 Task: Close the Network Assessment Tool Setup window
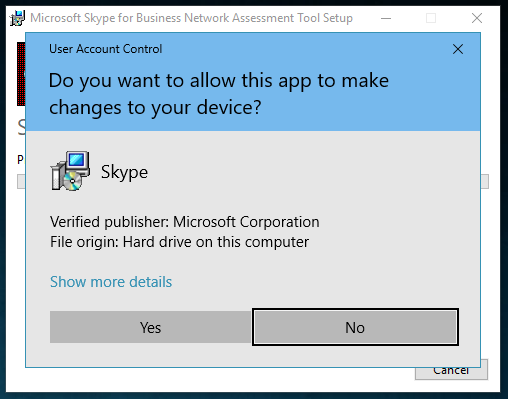point(477,18)
